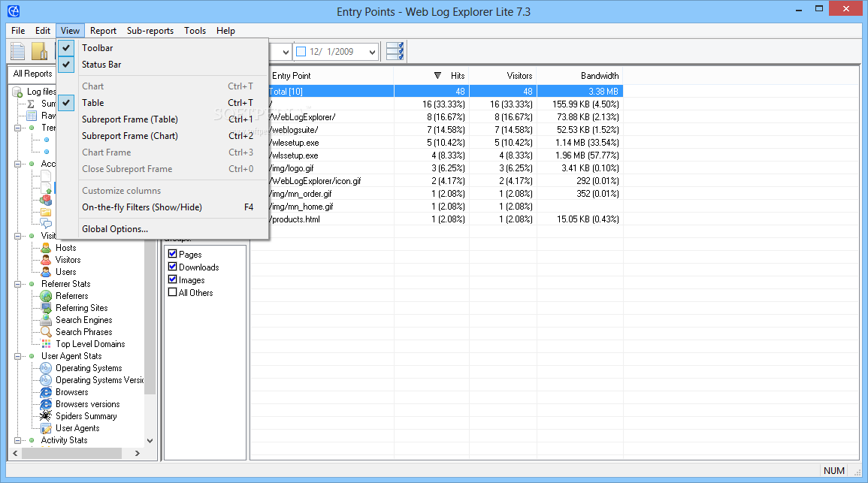Image resolution: width=868 pixels, height=483 pixels.
Task: Open the Sub-reports menu
Action: click(150, 31)
